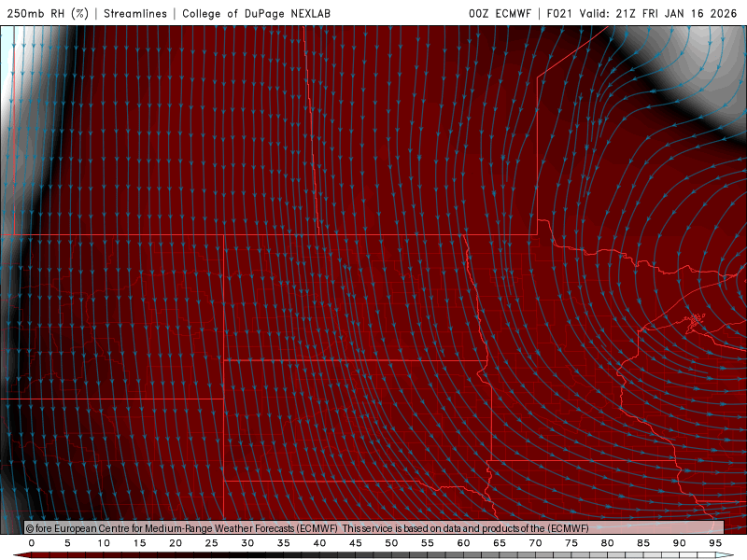The width and height of the screenshot is (747, 560).
Task: Click the 10 label on the color scale
Action: [104, 543]
